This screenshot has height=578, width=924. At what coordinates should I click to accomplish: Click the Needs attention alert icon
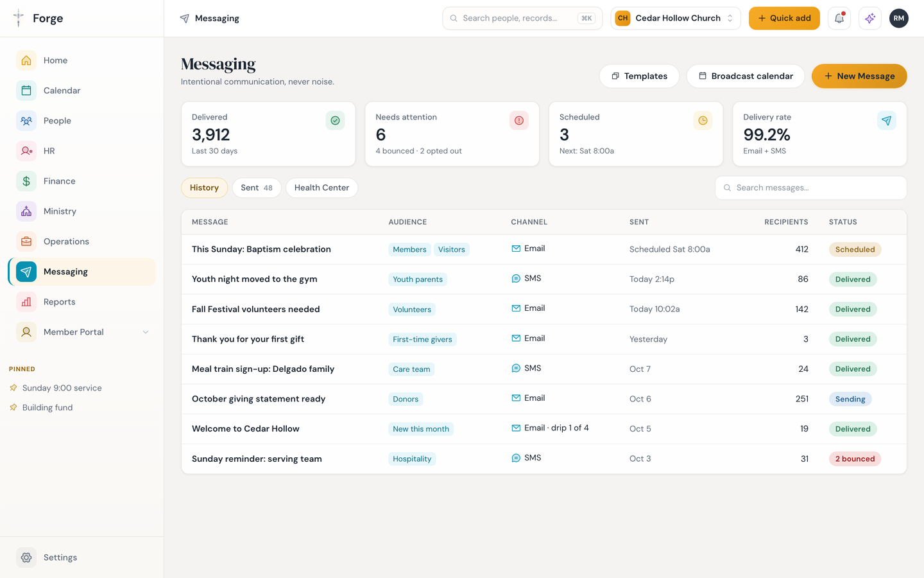[x=519, y=121]
